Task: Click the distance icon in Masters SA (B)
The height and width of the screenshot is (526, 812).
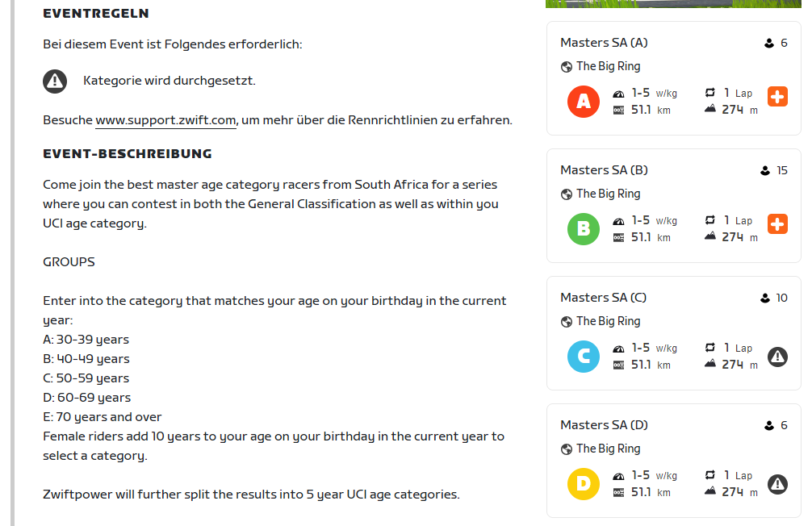Action: click(x=619, y=237)
